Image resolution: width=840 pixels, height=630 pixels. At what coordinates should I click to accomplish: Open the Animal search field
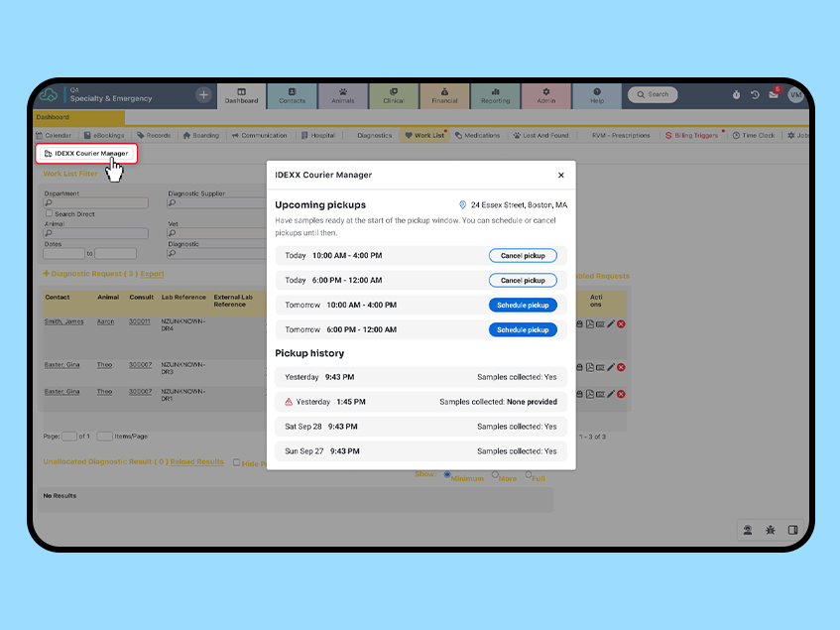point(95,233)
